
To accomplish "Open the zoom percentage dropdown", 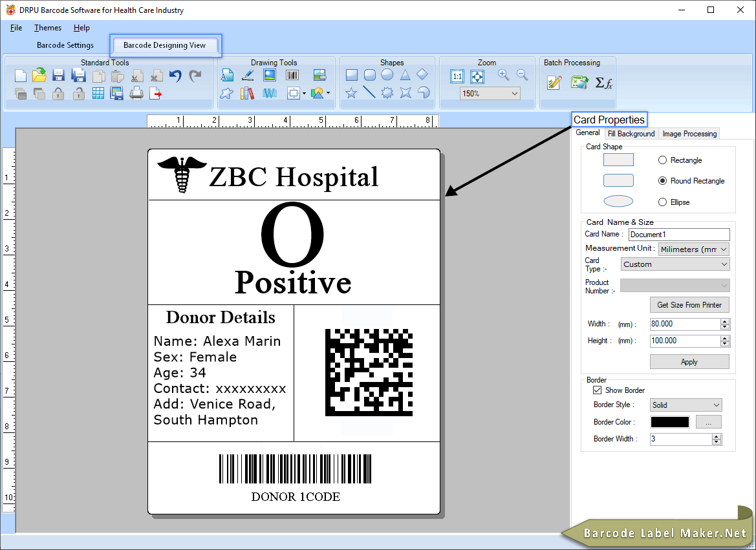I will (x=514, y=94).
